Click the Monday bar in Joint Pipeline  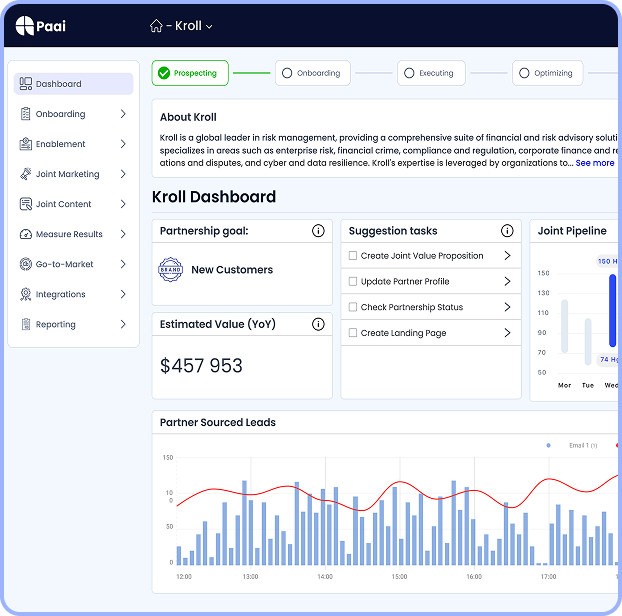564,326
